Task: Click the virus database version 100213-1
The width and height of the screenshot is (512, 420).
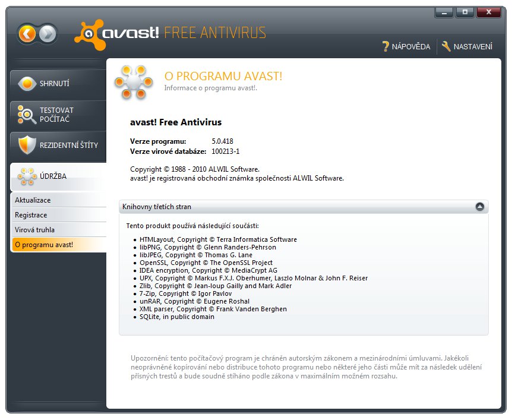Action: (x=225, y=151)
